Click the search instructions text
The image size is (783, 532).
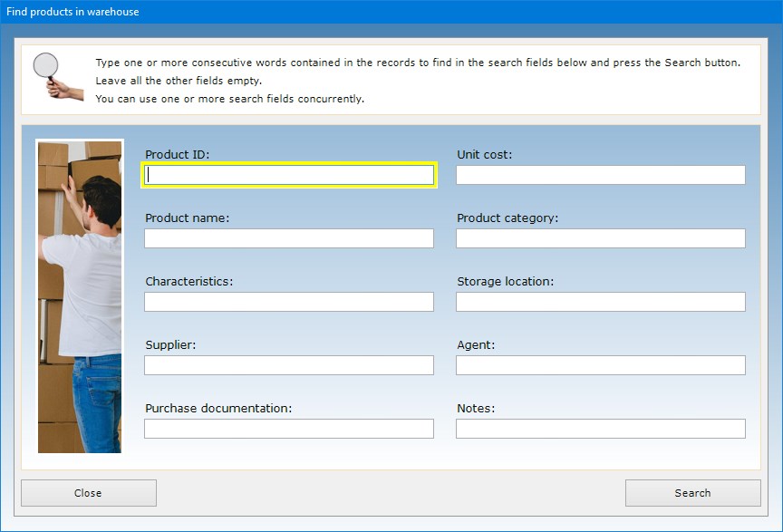coord(417,81)
